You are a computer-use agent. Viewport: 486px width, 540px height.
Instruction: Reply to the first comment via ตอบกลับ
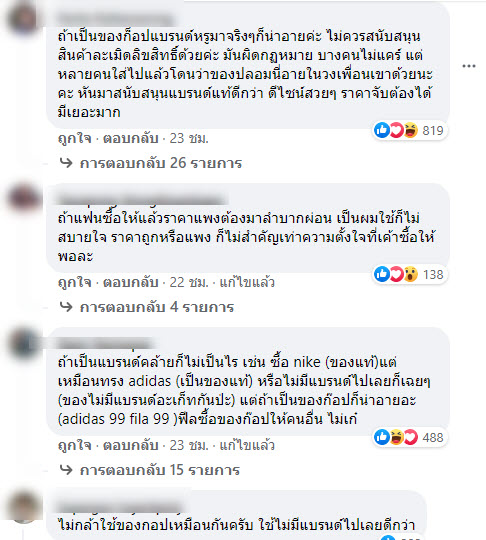[x=131, y=138]
